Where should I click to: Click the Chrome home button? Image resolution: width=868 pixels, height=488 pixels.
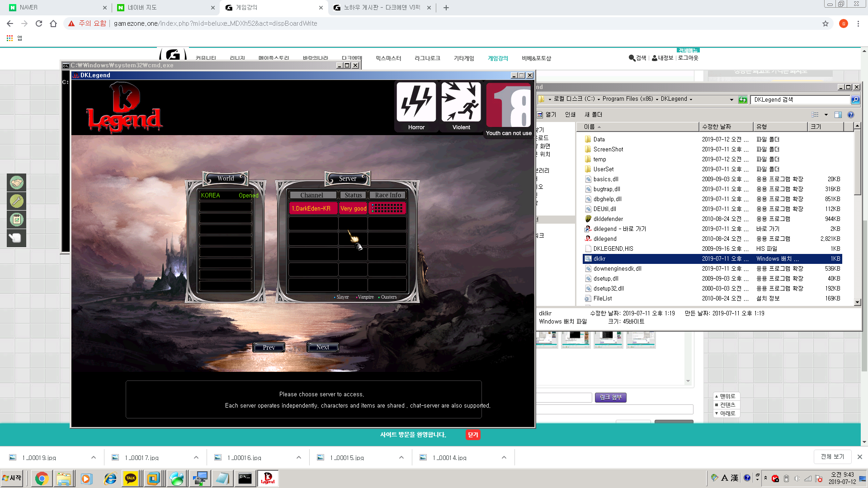pos(53,23)
